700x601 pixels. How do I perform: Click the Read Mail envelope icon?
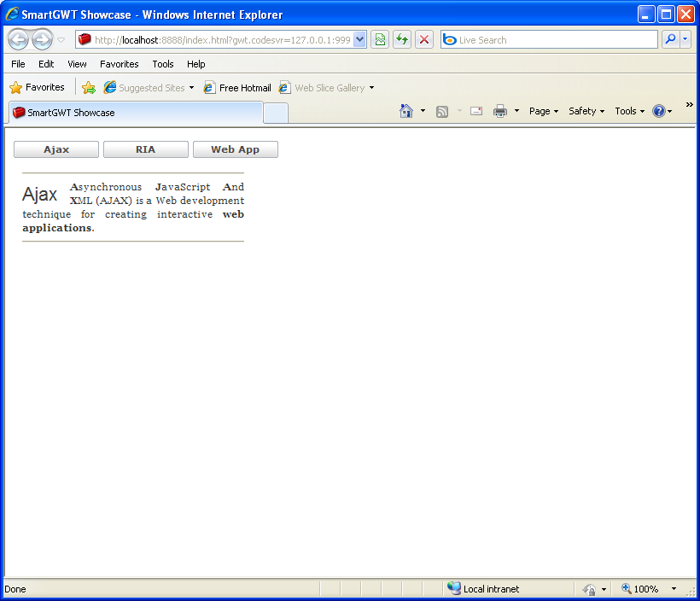tap(476, 111)
